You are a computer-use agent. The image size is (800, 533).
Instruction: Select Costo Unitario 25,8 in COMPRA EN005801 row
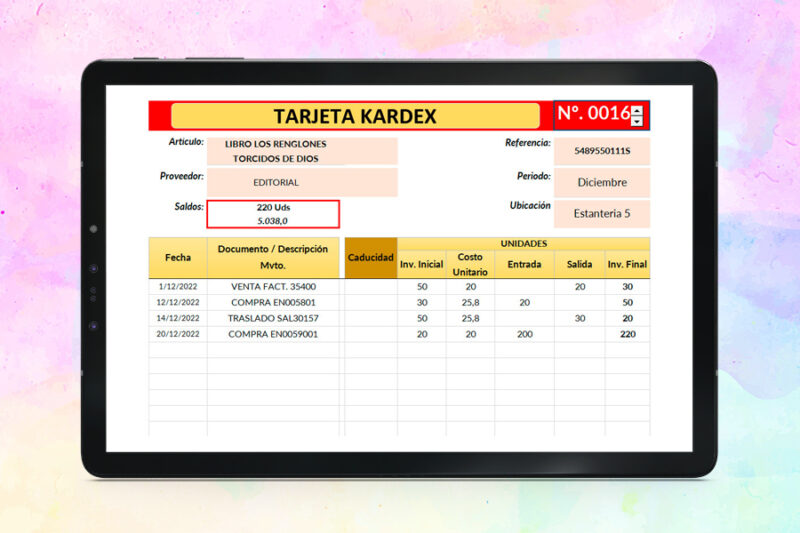click(x=470, y=302)
